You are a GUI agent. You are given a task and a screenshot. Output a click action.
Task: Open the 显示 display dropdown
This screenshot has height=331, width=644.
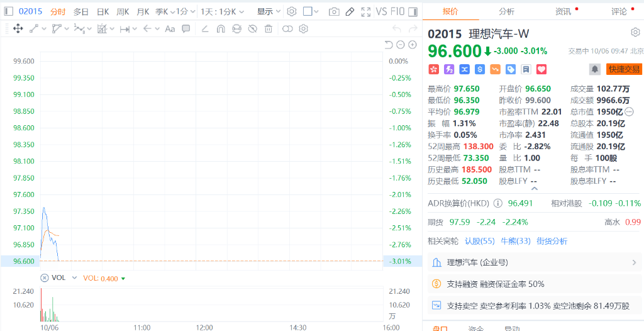pyautogui.click(x=269, y=11)
